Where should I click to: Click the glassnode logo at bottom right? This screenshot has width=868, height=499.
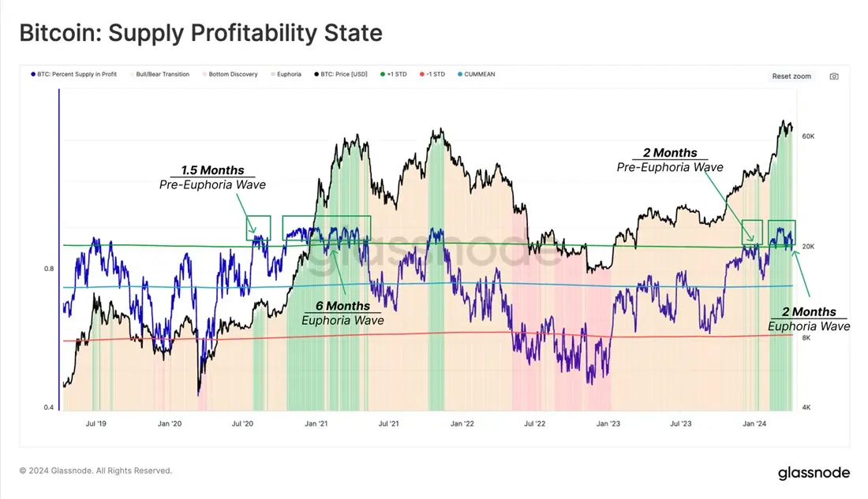(814, 473)
